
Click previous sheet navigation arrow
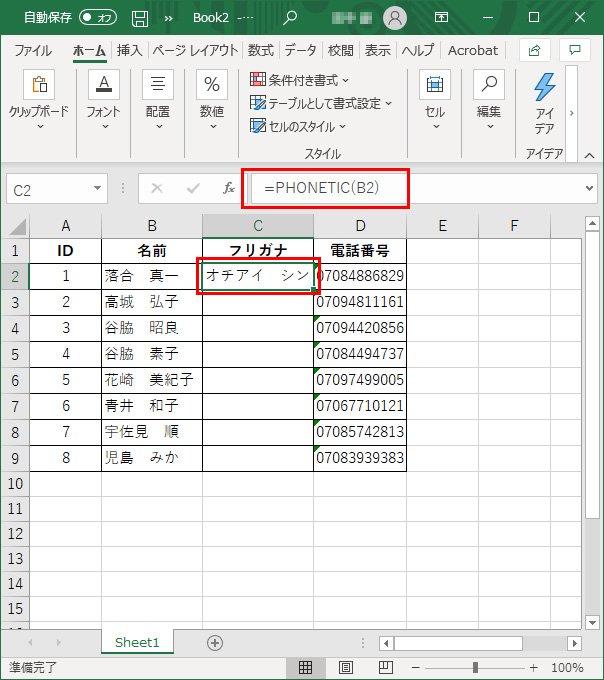(30, 643)
